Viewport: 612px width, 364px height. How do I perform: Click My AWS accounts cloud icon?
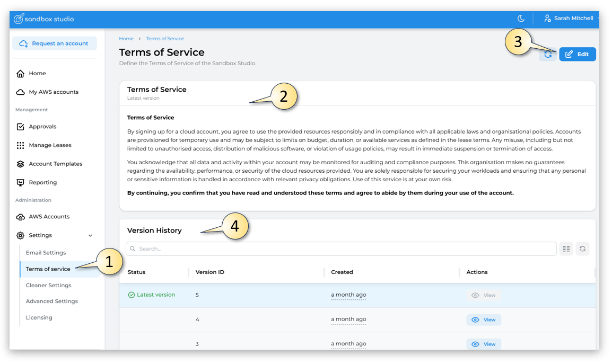pyautogui.click(x=21, y=92)
